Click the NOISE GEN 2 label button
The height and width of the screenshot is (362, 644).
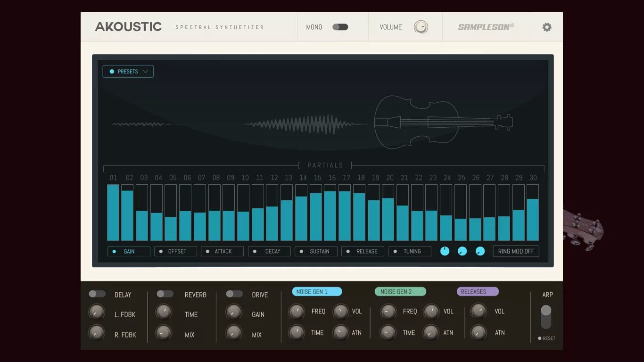pyautogui.click(x=400, y=292)
